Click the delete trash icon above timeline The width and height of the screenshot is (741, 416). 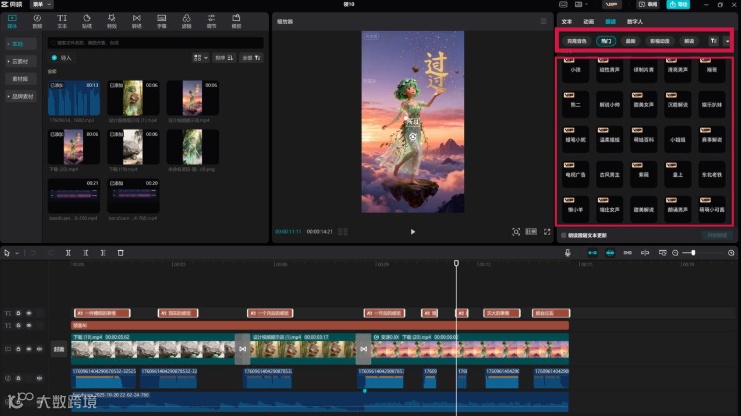click(x=120, y=253)
